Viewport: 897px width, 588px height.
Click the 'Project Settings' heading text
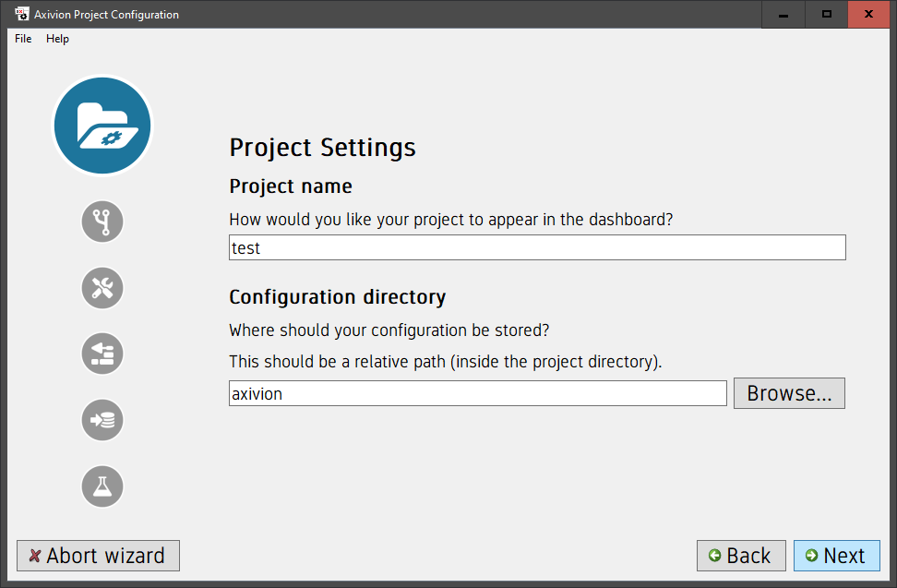(x=322, y=148)
